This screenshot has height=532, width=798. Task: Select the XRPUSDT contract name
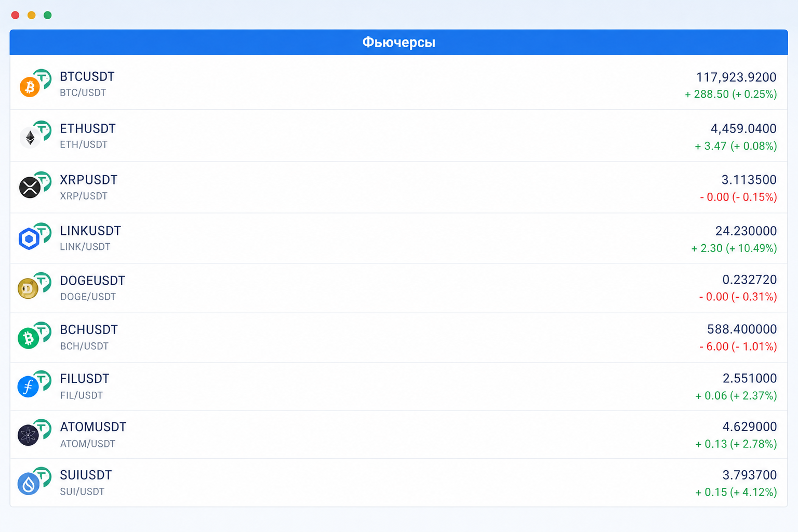(x=88, y=180)
